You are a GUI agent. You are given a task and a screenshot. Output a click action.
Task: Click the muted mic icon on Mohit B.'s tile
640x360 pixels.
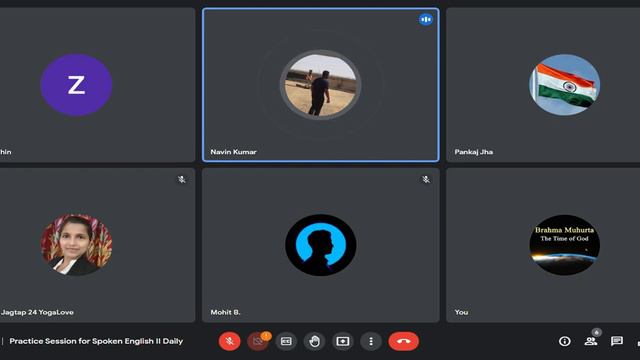pos(426,180)
